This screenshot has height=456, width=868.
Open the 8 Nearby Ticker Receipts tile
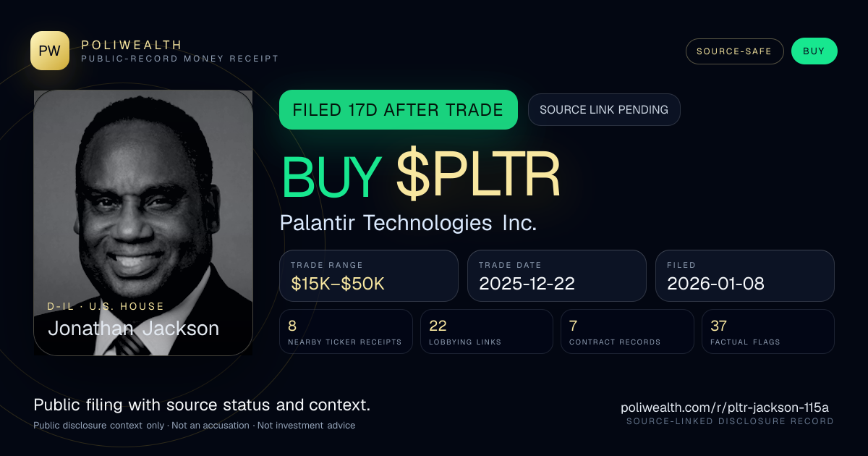(x=346, y=332)
